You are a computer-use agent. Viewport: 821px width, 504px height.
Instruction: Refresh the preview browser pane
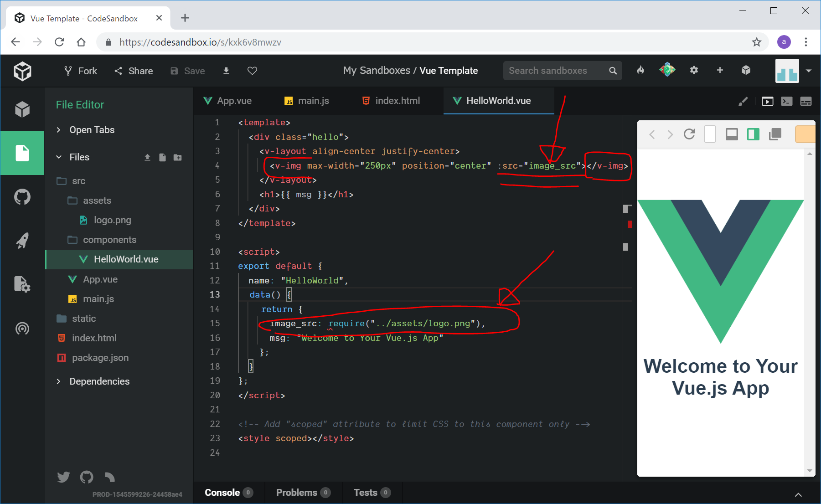[689, 134]
